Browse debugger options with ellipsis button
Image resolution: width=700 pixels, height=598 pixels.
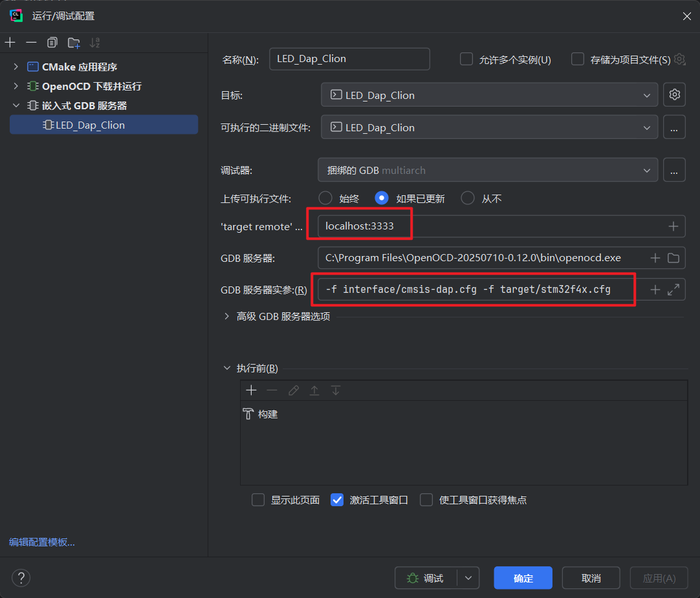tap(674, 170)
